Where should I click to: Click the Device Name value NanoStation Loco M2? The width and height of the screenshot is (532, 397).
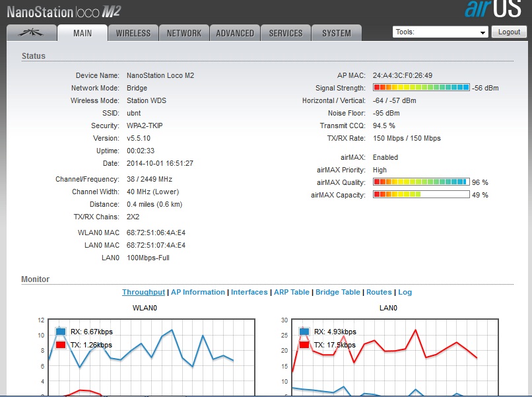coord(160,75)
